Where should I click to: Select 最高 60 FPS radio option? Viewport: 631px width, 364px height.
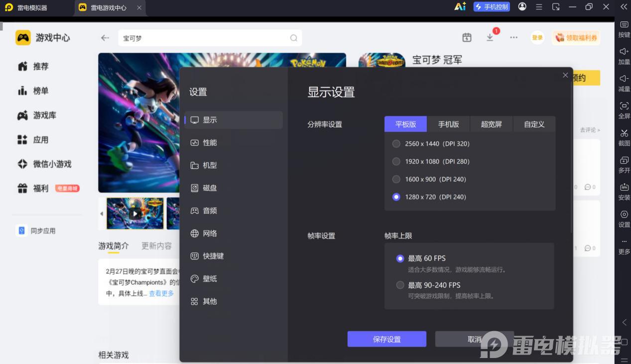[400, 258]
